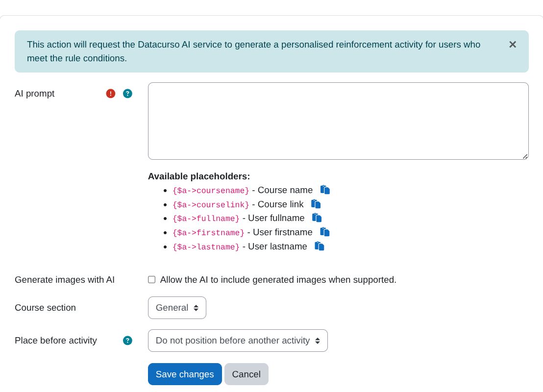Click Save changes
The height and width of the screenshot is (392, 543).
[x=185, y=374]
